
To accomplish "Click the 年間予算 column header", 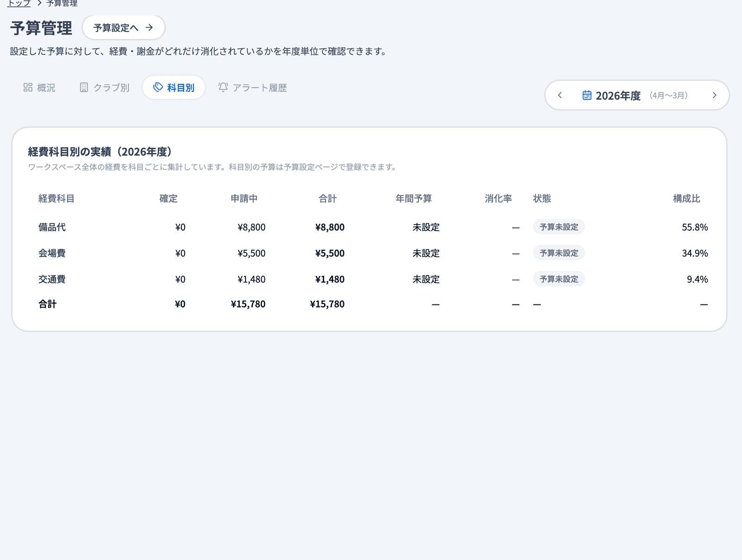I will pyautogui.click(x=414, y=199).
